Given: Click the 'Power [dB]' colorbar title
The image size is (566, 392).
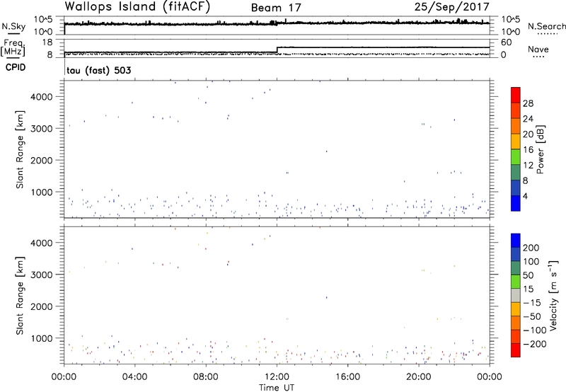Looking at the screenshot, I should click(x=540, y=149).
